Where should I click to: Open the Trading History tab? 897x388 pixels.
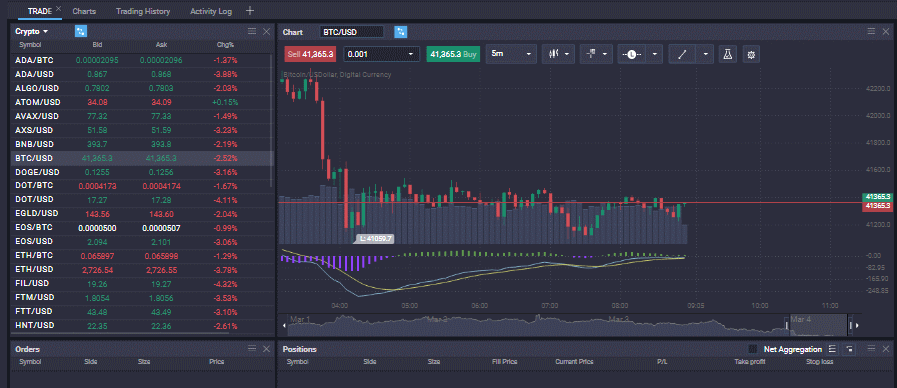tap(142, 11)
